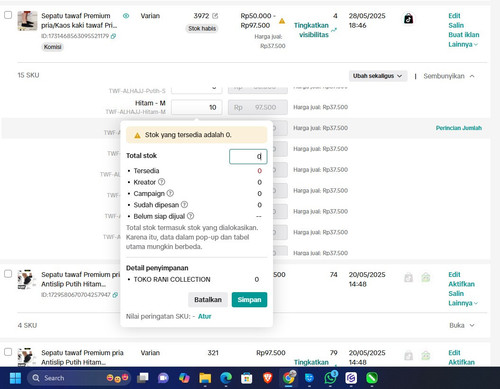Click stock warning banner Stok yang tersedia

[x=197, y=135]
